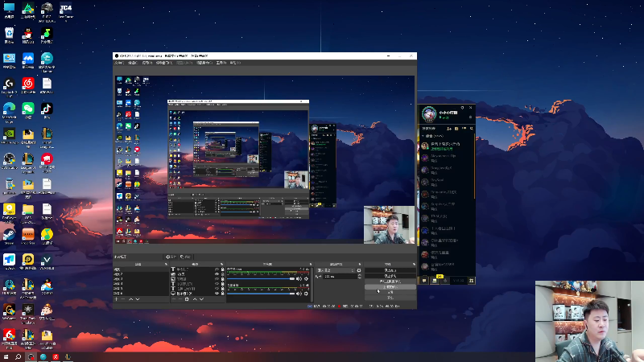This screenshot has height=362, width=644.
Task: Open source properties gear in Sources panel
Action: pyautogui.click(x=188, y=298)
